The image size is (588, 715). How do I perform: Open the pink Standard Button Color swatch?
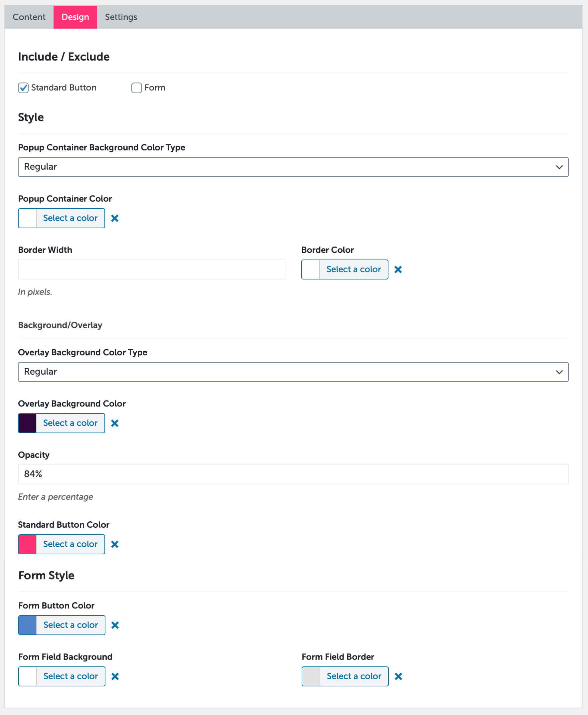point(27,544)
